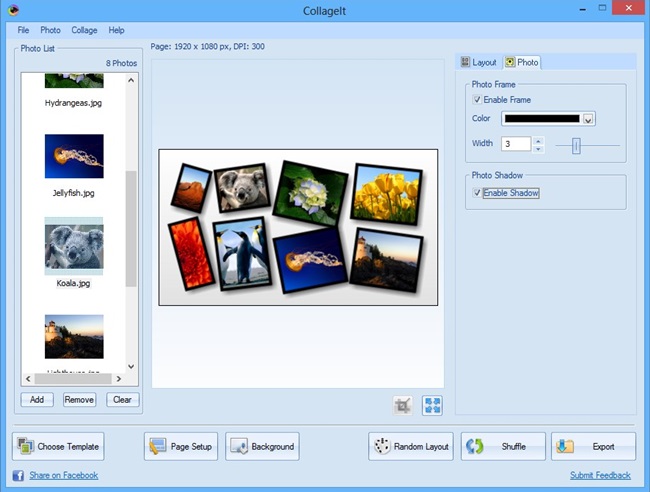Click the vertical scrollbar thumb in Photo List
Image resolution: width=650 pixels, height=492 pixels.
[131, 228]
